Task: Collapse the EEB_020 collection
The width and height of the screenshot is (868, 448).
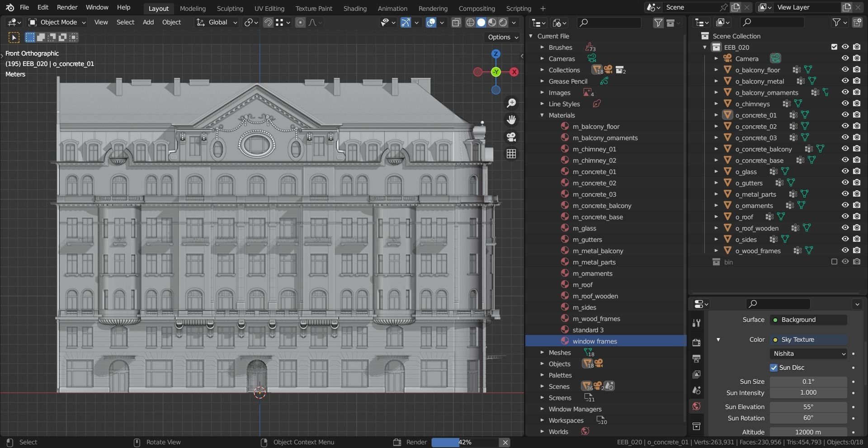Action: tap(705, 47)
